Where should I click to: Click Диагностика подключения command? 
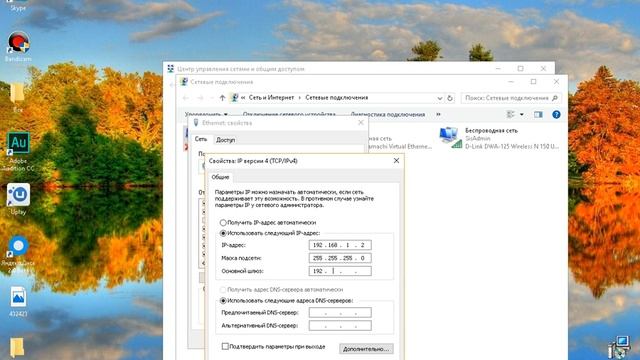pyautogui.click(x=388, y=114)
